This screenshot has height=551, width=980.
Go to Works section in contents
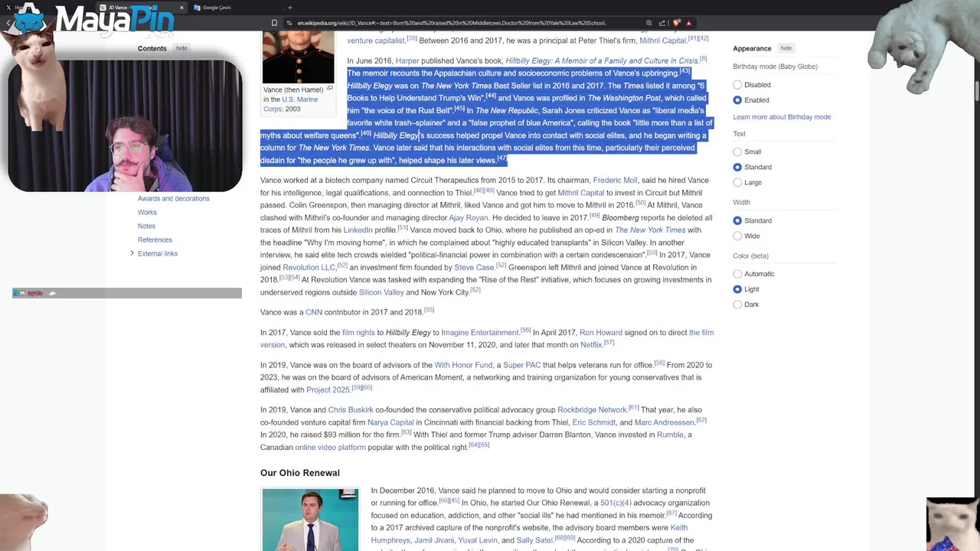(147, 212)
